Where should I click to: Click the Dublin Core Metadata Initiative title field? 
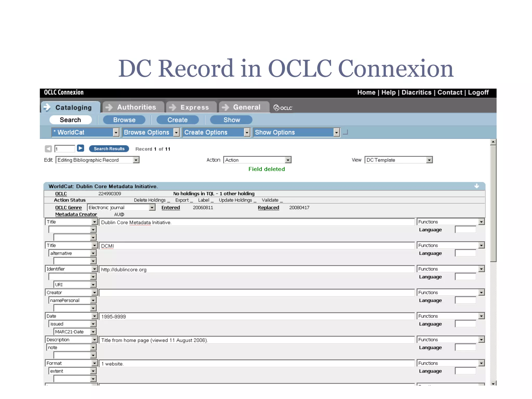click(257, 222)
